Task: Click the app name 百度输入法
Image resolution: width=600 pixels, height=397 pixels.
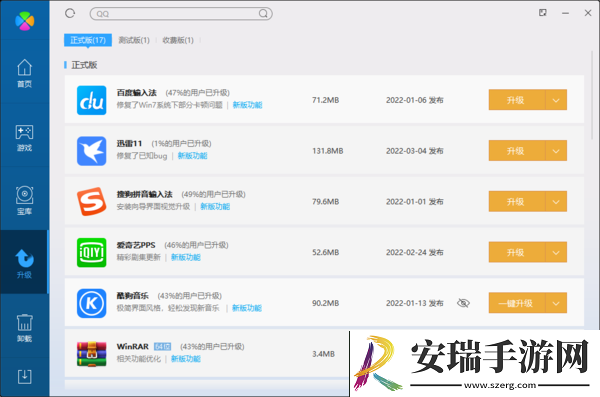Action: point(137,93)
